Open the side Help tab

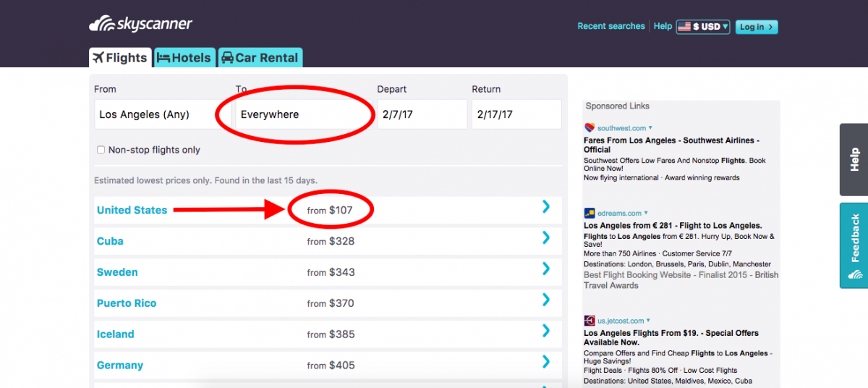coord(854,159)
